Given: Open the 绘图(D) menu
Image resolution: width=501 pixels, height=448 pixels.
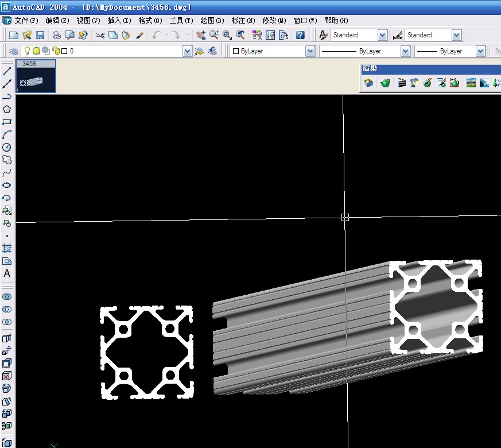Looking at the screenshot, I should coord(212,21).
